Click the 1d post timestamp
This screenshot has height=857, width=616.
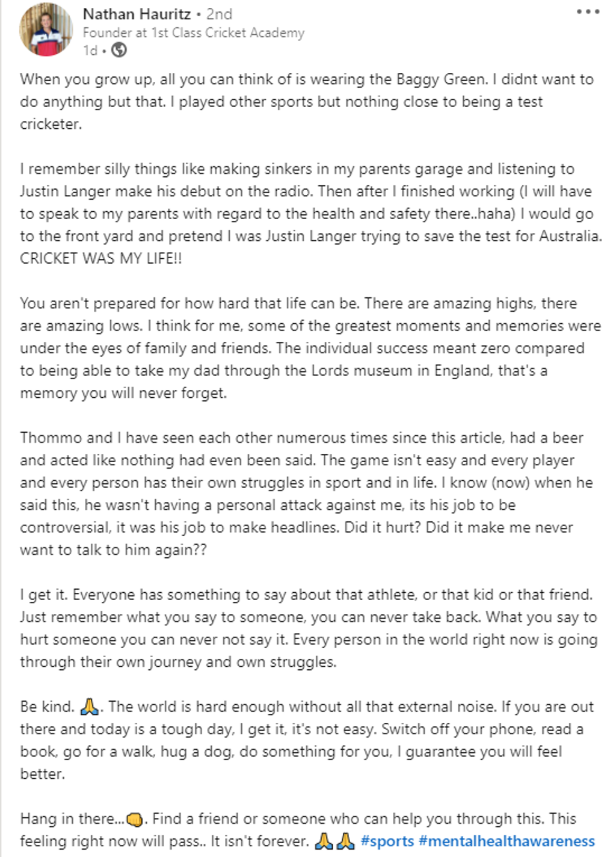point(90,51)
